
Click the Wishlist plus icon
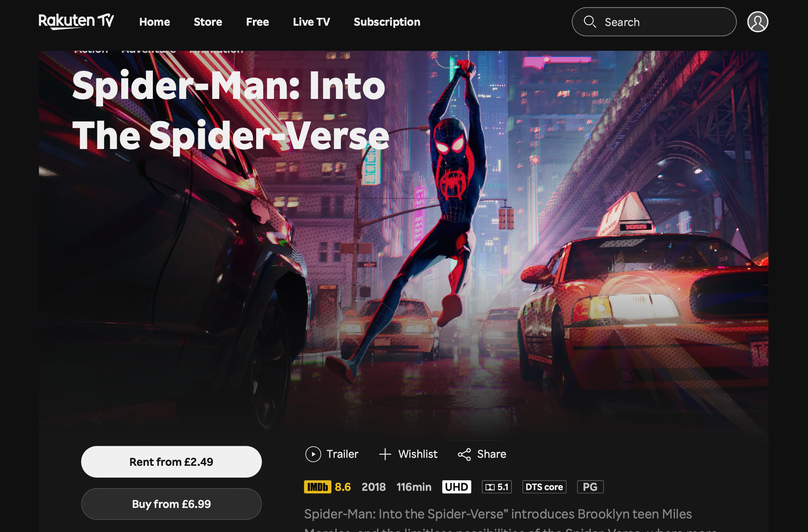[384, 454]
